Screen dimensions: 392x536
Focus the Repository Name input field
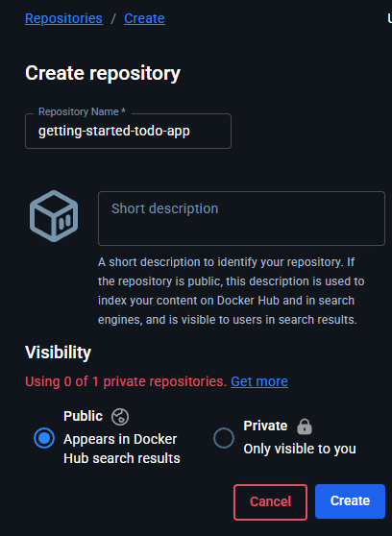point(129,132)
